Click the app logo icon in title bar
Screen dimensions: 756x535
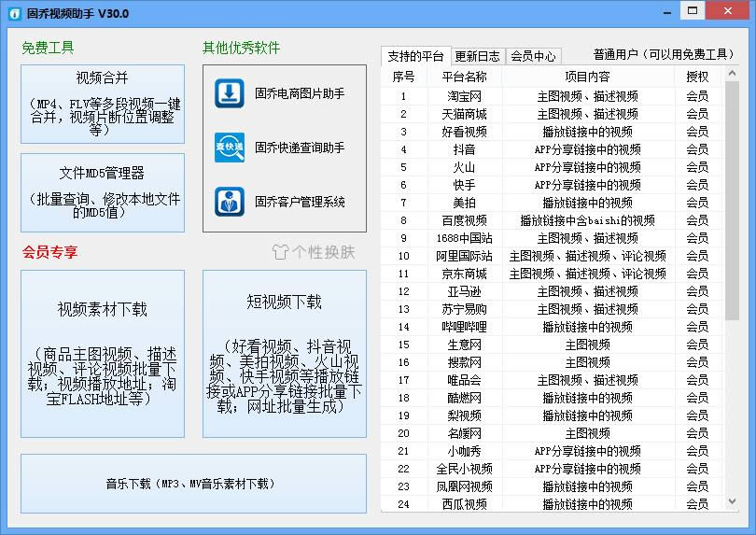[x=15, y=13]
